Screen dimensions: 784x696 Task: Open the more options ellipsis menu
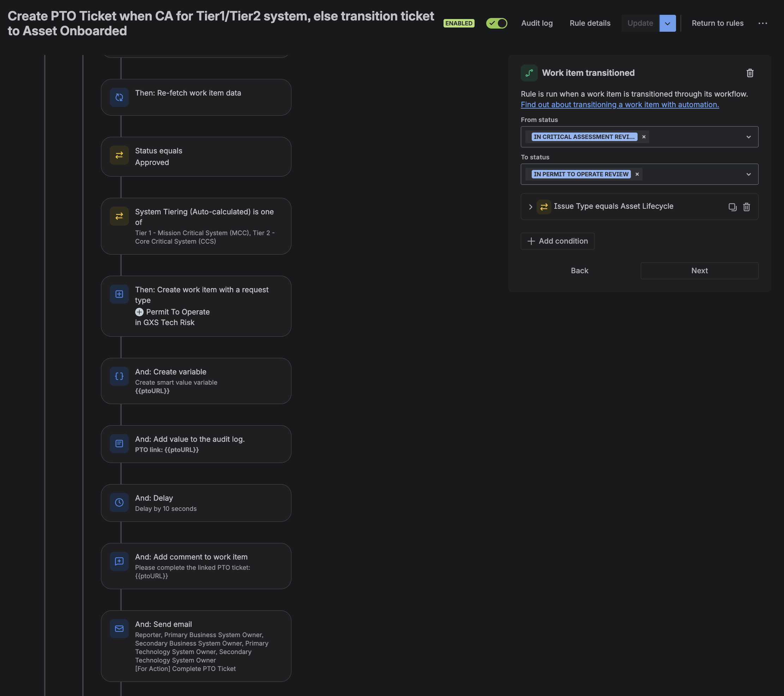[762, 23]
